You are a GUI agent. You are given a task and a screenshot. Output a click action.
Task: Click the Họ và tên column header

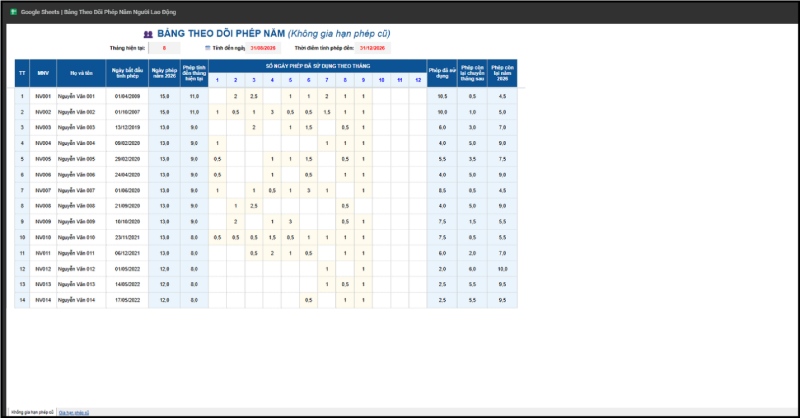81,73
